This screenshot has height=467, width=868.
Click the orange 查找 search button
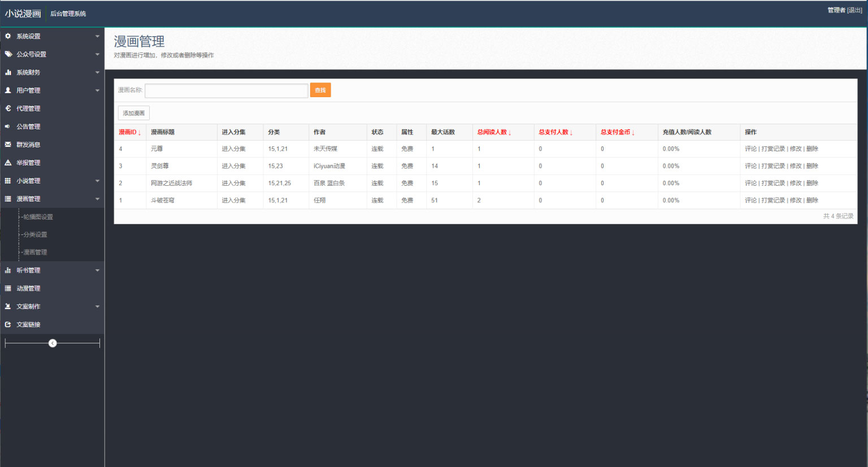pyautogui.click(x=320, y=90)
